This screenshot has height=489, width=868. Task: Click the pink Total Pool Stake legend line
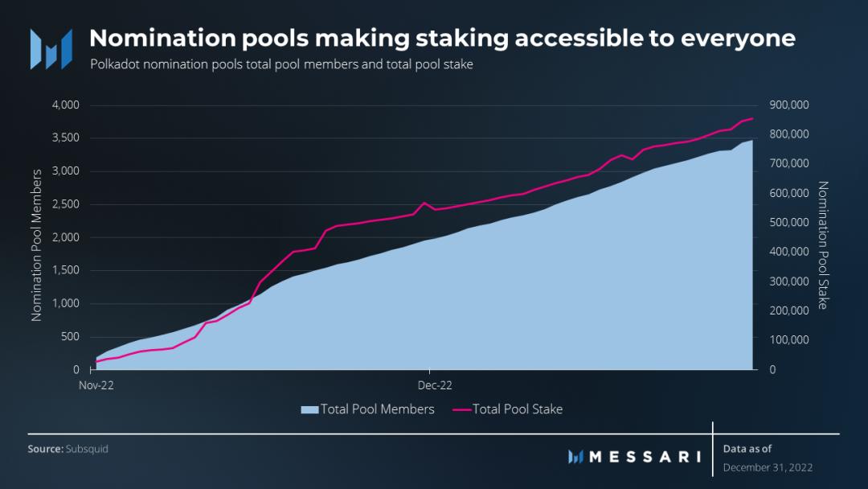pos(462,409)
